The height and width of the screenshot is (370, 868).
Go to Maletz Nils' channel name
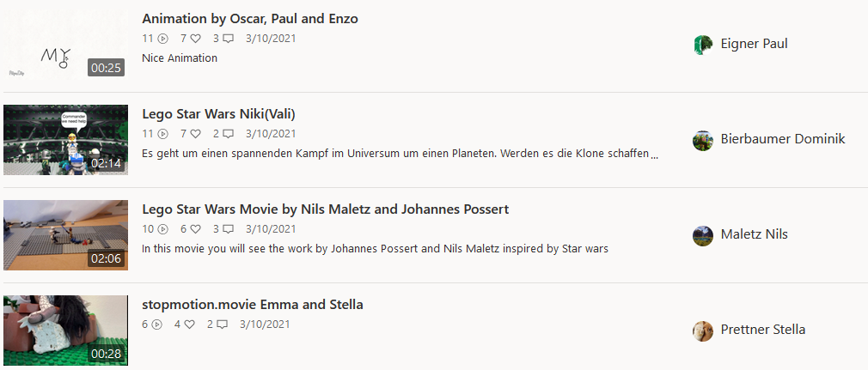754,234
